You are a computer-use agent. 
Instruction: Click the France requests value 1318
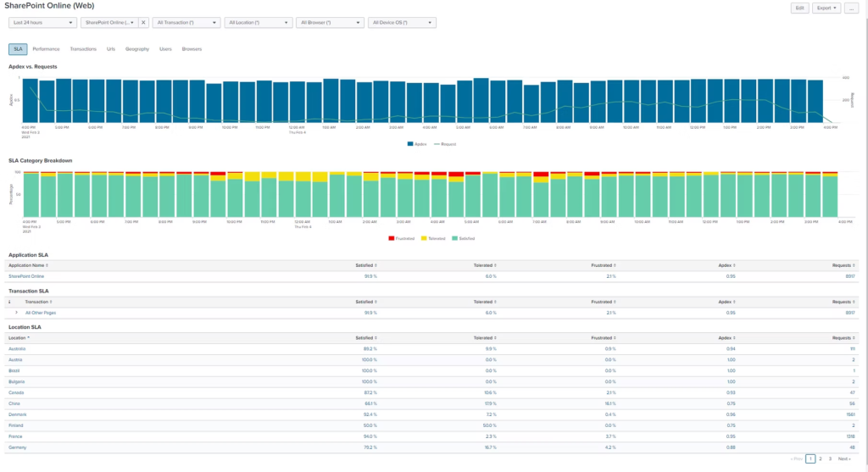(850, 436)
